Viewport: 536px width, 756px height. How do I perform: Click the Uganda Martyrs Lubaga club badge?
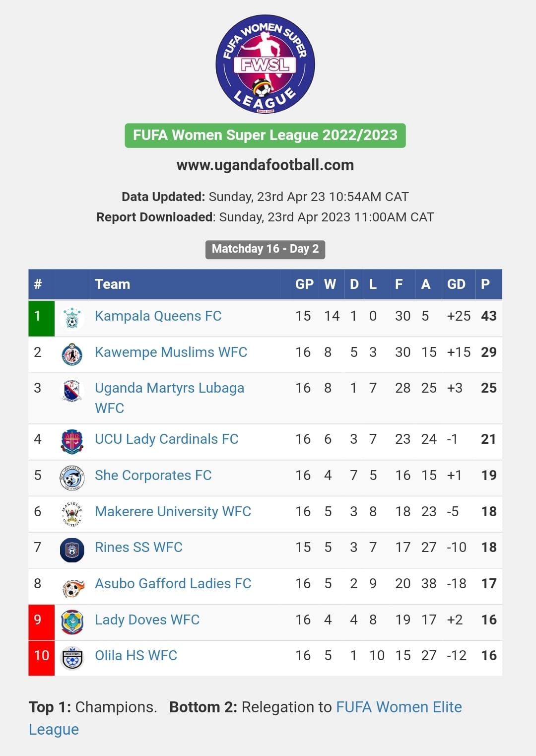[x=72, y=391]
